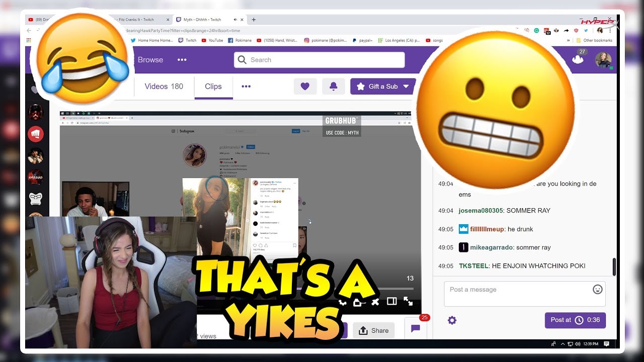This screenshot has height=362, width=644.
Task: Click the People icon in the taskbar
Action: (554, 344)
